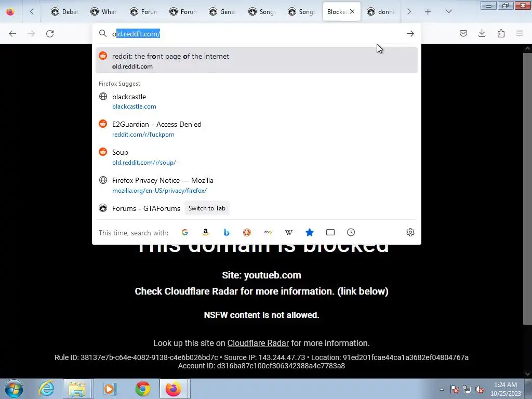The image size is (532, 399).
Task: Search open tabs with the tabs icon
Action: [x=330, y=232]
